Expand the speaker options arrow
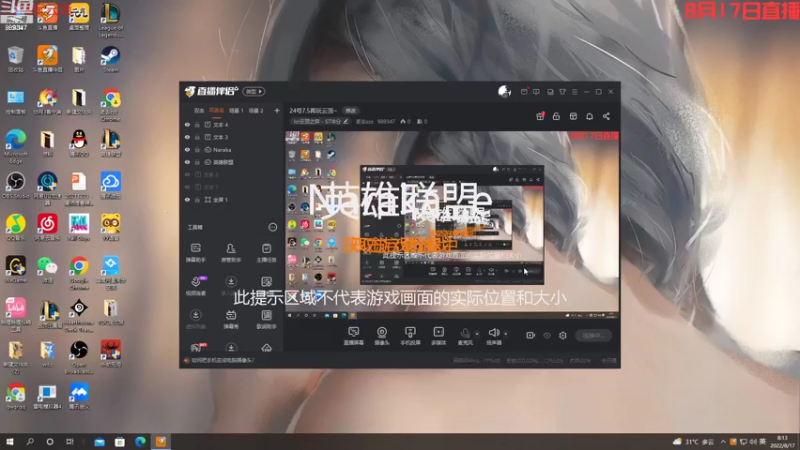Image resolution: width=800 pixels, height=450 pixels. (x=506, y=334)
